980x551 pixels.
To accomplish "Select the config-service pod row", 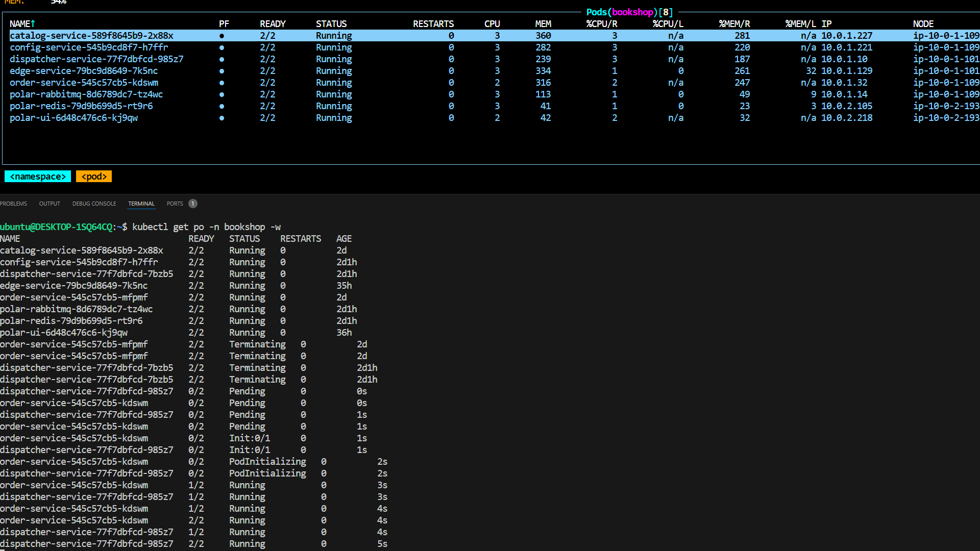I will pos(89,47).
